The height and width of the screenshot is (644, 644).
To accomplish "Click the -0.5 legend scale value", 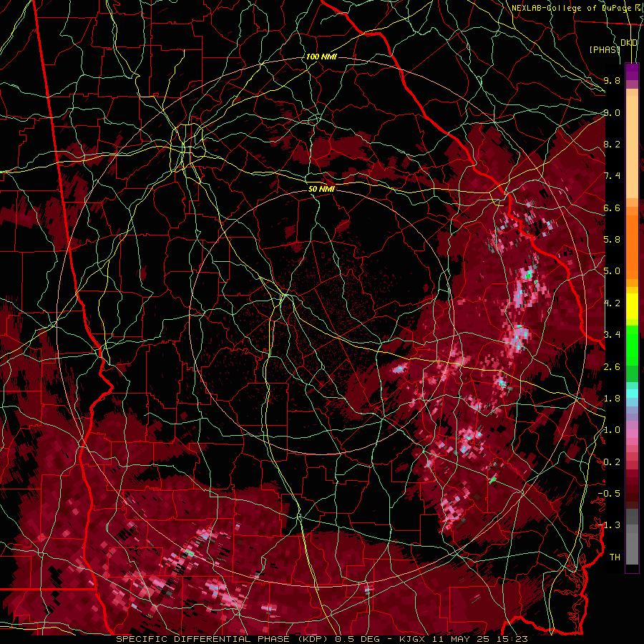I will click(x=609, y=494).
